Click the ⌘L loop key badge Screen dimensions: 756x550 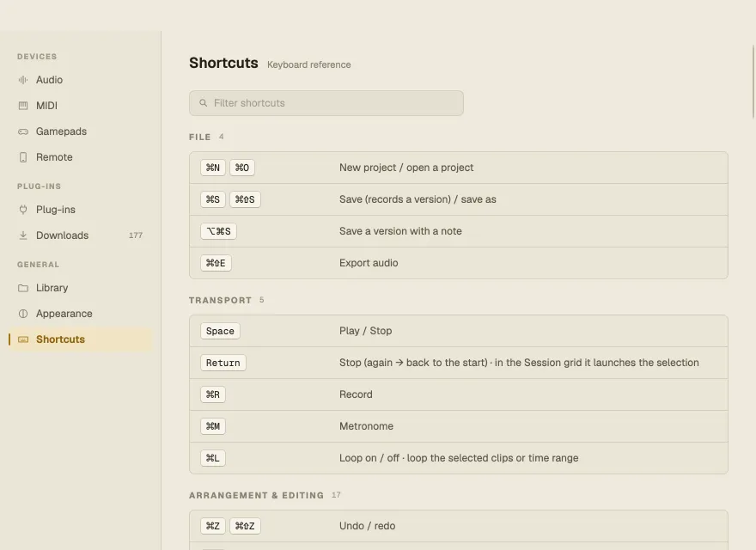coord(213,458)
